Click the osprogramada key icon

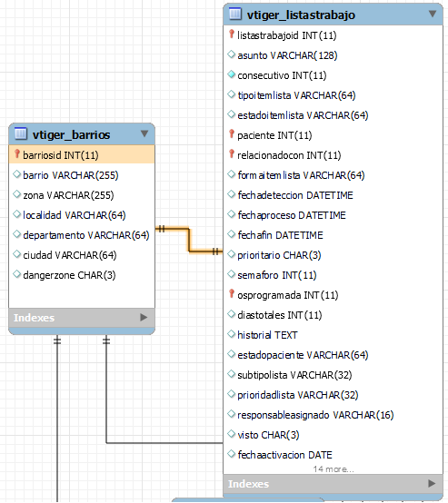pyautogui.click(x=231, y=294)
